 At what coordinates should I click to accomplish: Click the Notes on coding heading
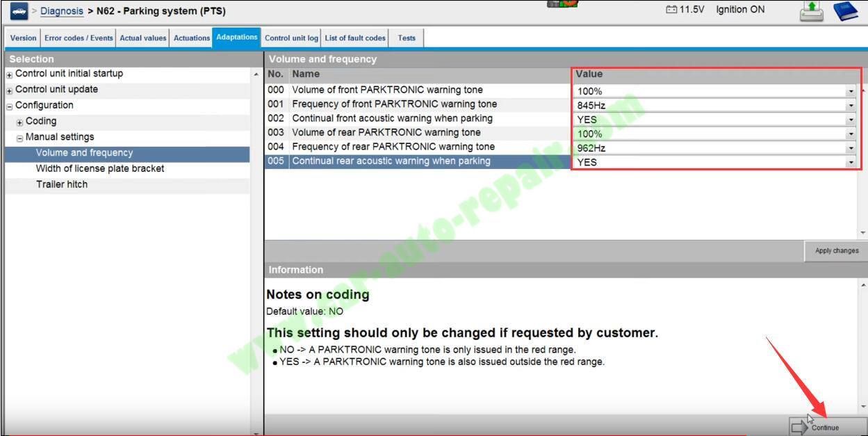[x=318, y=295]
